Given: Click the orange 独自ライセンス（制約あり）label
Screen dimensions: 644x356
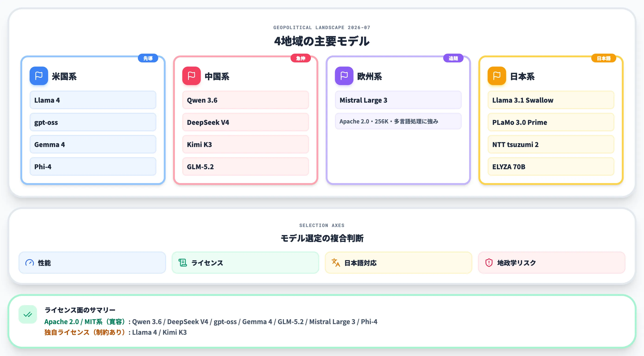Looking at the screenshot, I should (84, 332).
